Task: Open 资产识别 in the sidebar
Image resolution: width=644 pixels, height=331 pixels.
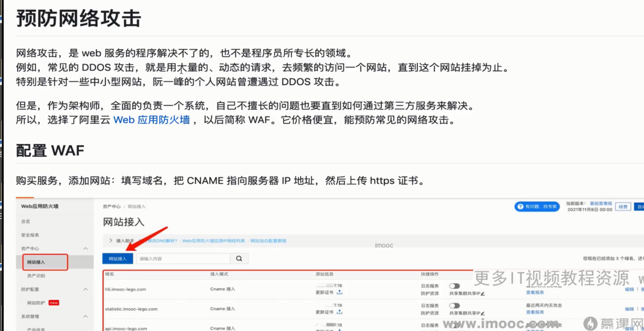Action: (36, 275)
